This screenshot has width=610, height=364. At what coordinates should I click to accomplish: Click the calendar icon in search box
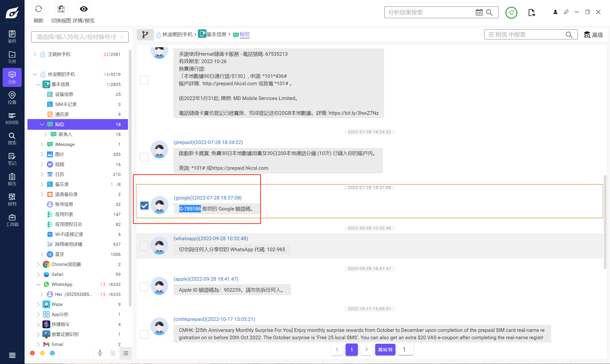(479, 13)
